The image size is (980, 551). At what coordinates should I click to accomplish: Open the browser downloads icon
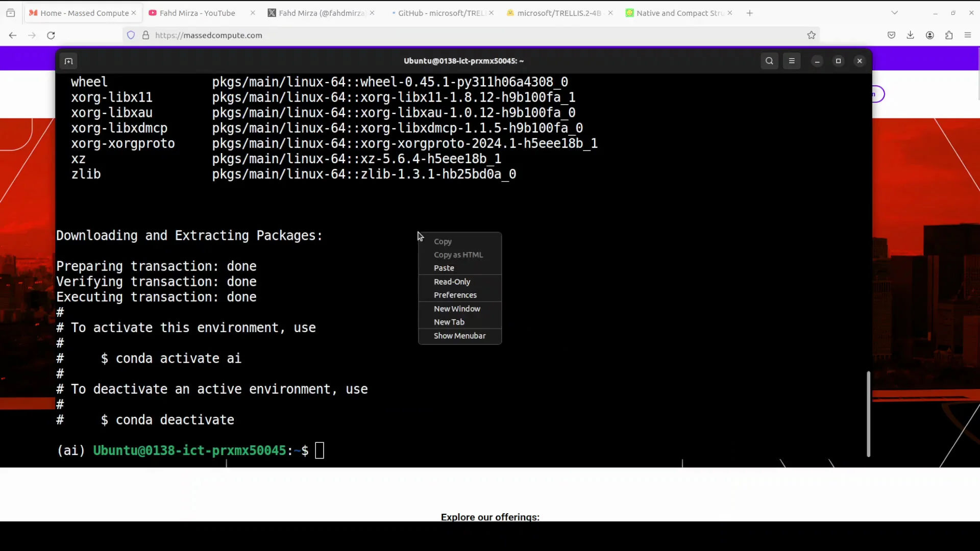coord(910,35)
